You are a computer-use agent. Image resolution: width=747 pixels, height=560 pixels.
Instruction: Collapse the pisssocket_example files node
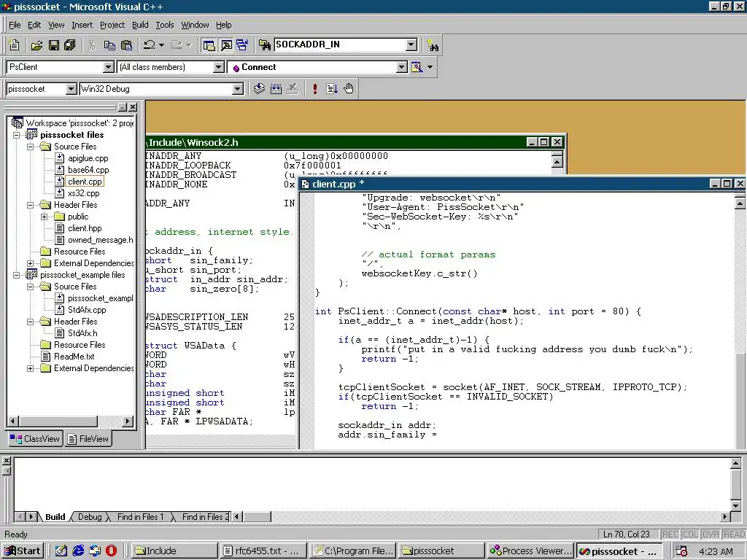click(16, 275)
